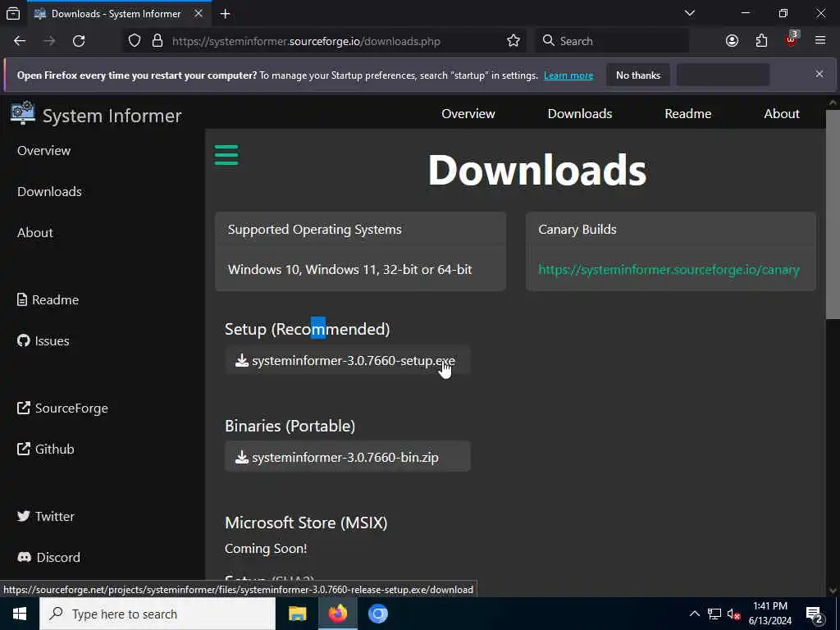Click the Supported Operating Systems card title
This screenshot has height=630, width=840.
pyautogui.click(x=314, y=230)
